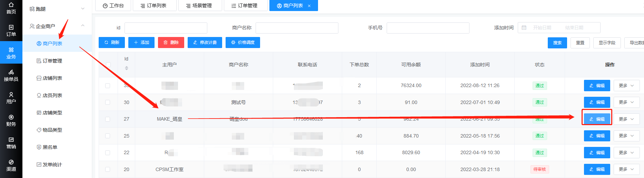Click the Id column sort arrows
The image size is (644, 178).
pos(127,68)
